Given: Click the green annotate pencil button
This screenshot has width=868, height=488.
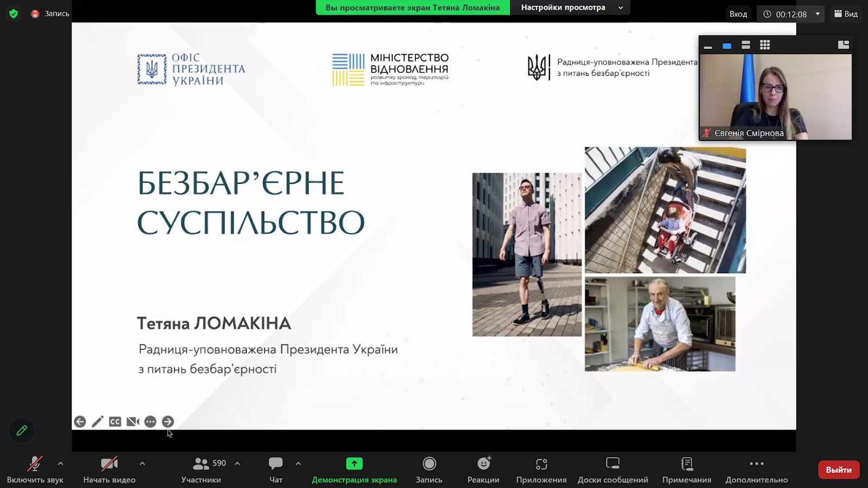Looking at the screenshot, I should (22, 431).
